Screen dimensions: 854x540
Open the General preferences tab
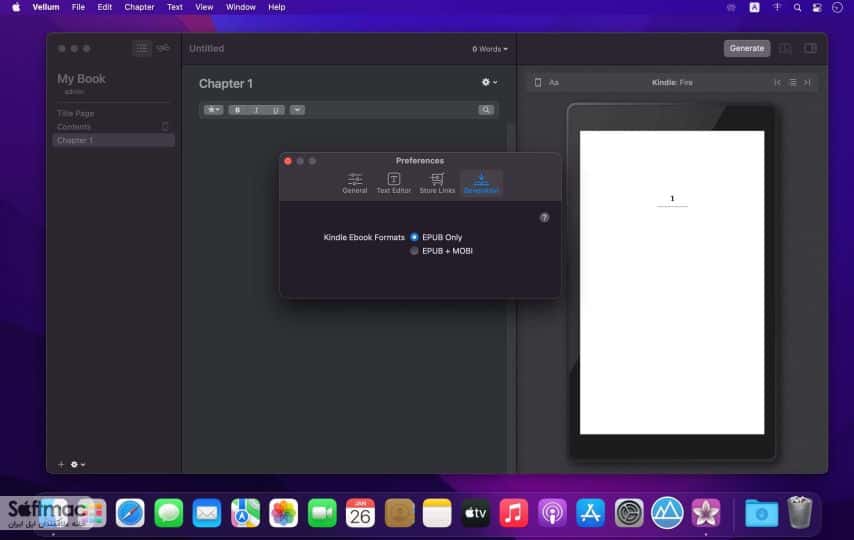pyautogui.click(x=355, y=183)
